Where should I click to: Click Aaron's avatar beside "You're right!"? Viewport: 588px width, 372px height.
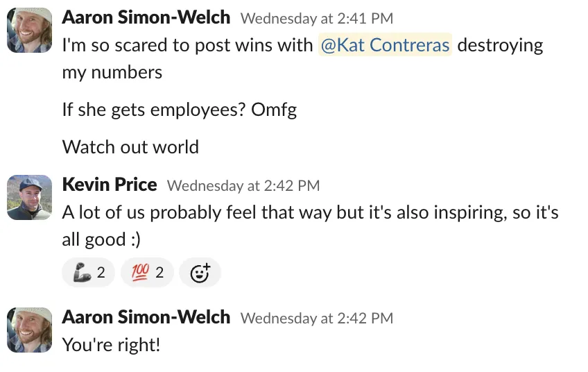(x=30, y=330)
